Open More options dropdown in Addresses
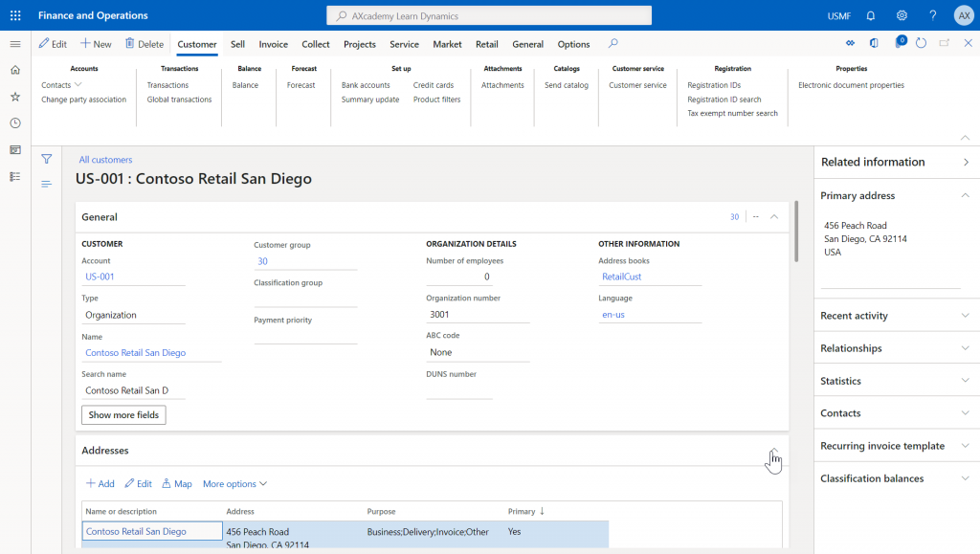 click(235, 483)
